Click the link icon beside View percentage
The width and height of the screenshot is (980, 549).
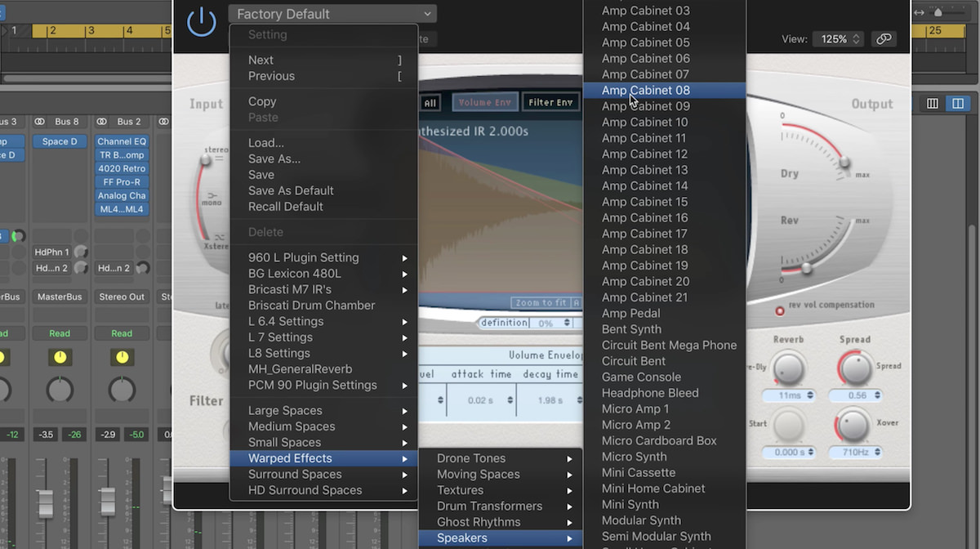(x=884, y=38)
